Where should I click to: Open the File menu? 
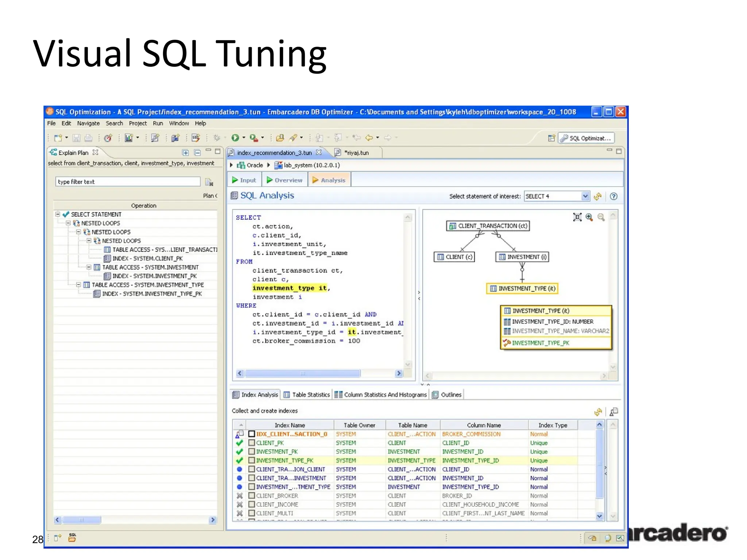point(51,123)
